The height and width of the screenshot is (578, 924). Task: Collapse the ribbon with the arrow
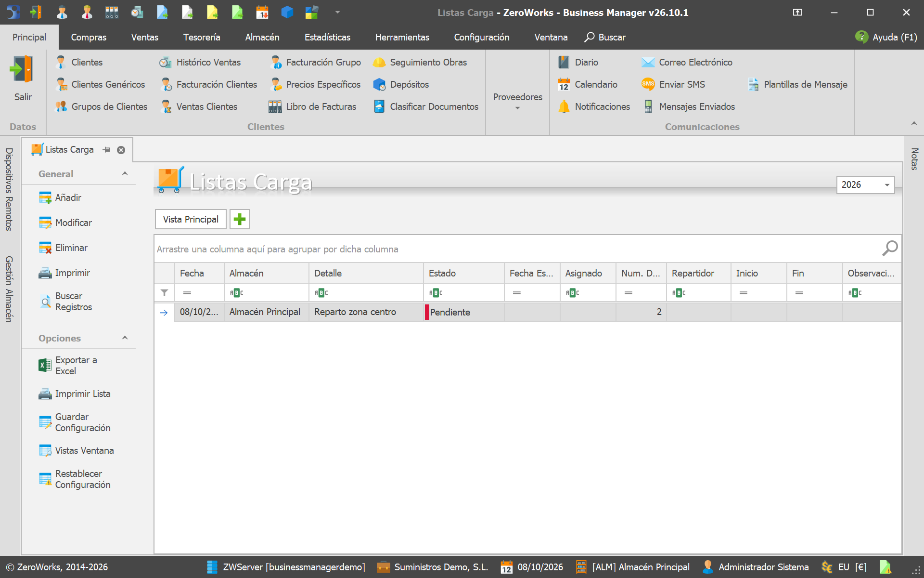point(914,124)
